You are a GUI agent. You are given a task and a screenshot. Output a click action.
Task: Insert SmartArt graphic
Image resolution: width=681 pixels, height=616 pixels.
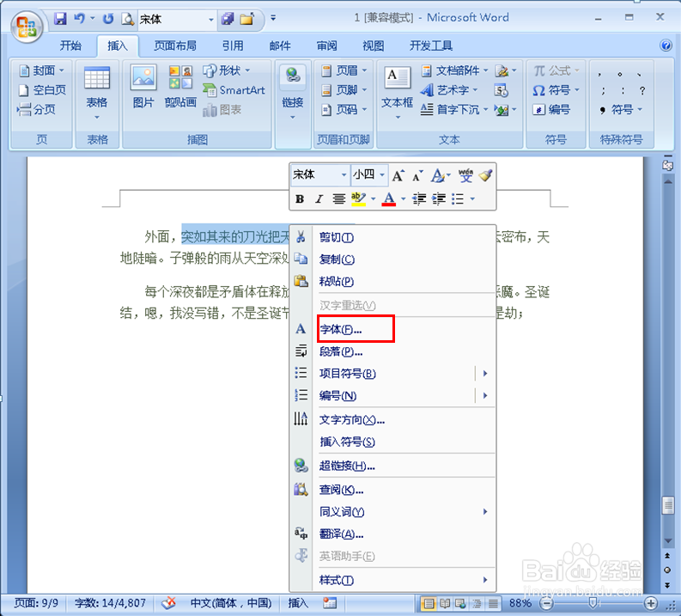[x=234, y=90]
